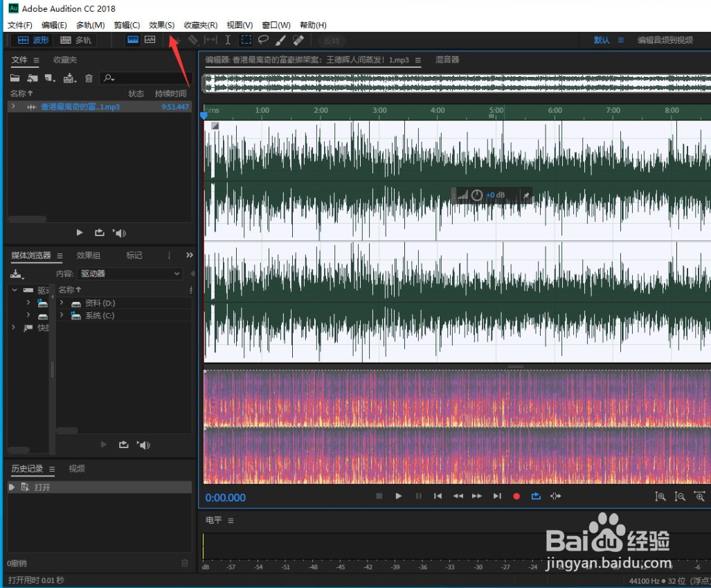Open the 剪辑(C) menu
711x588 pixels.
pos(127,25)
